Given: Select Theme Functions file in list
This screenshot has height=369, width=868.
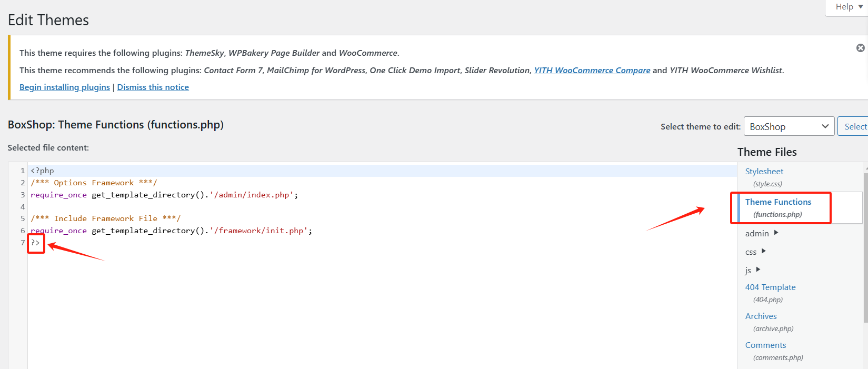Looking at the screenshot, I should [778, 202].
